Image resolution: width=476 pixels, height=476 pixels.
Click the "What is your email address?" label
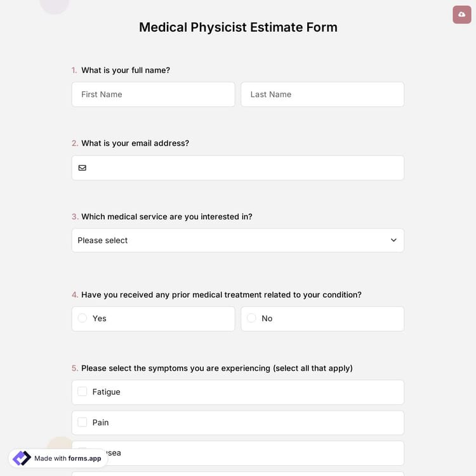(135, 143)
